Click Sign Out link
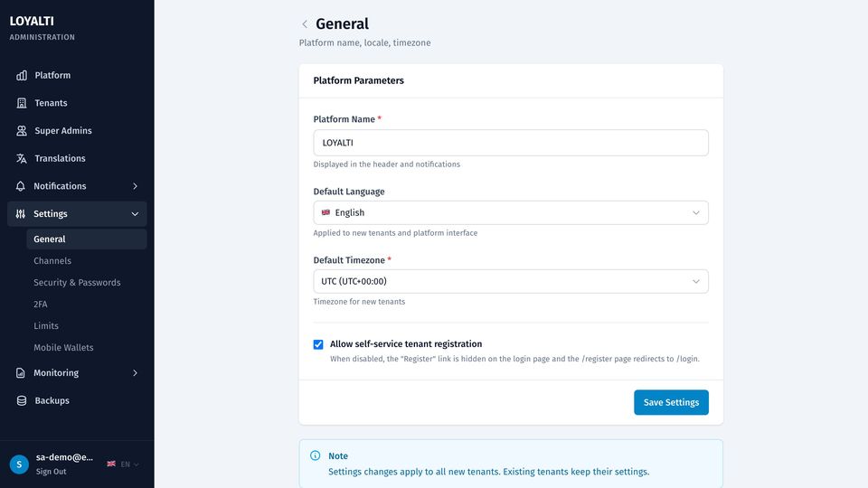This screenshot has width=868, height=488. pos(51,472)
